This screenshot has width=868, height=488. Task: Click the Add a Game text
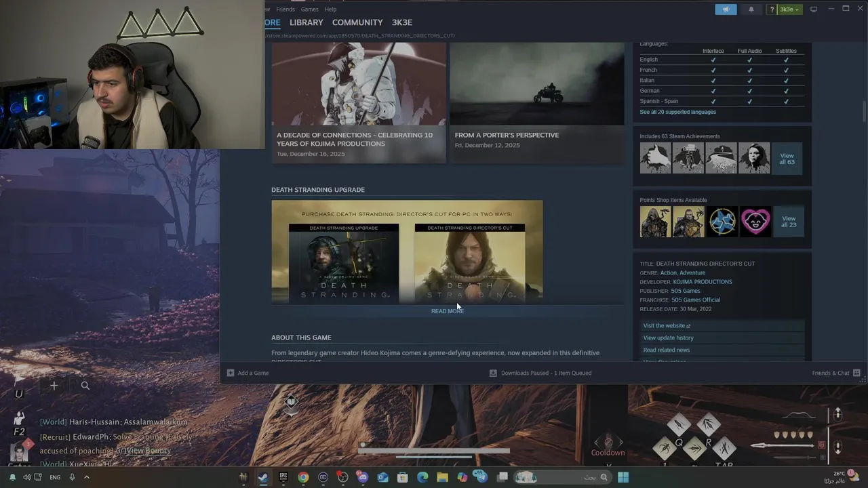(253, 373)
